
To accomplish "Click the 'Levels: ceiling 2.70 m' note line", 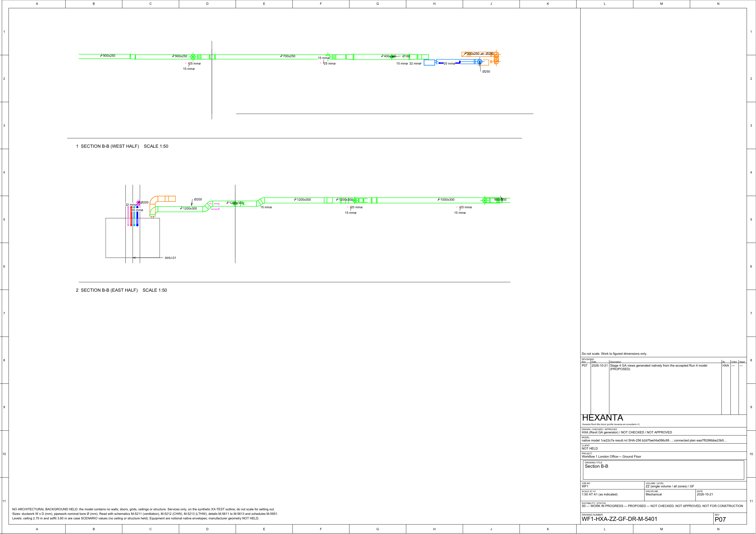I will point(135,519).
